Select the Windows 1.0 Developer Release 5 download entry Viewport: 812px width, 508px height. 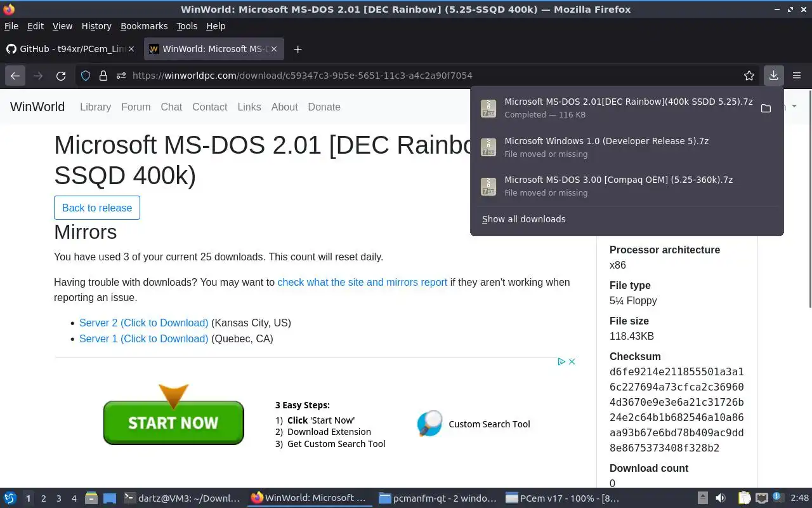pos(627,147)
